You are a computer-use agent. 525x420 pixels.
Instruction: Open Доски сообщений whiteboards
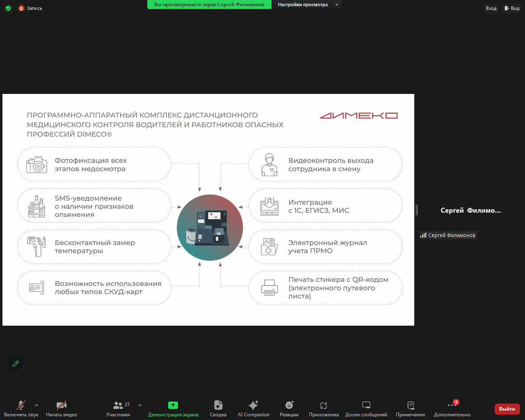(366, 409)
